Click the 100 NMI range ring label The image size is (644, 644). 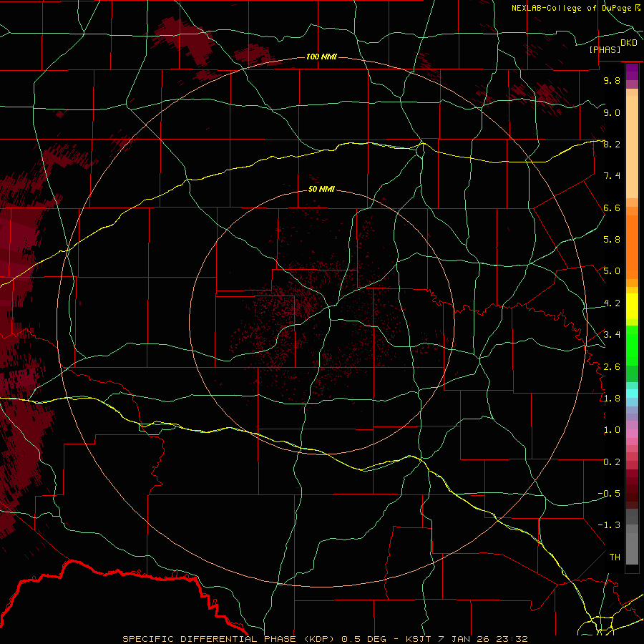pos(321,57)
